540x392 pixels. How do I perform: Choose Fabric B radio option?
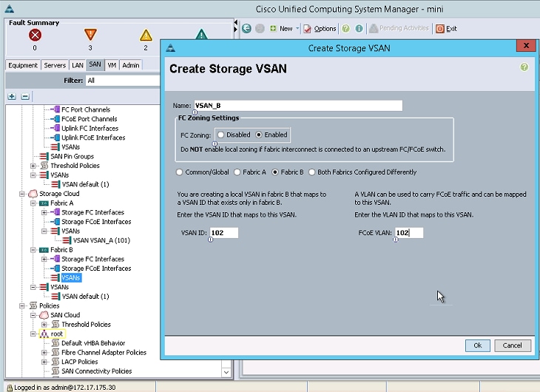click(275, 172)
